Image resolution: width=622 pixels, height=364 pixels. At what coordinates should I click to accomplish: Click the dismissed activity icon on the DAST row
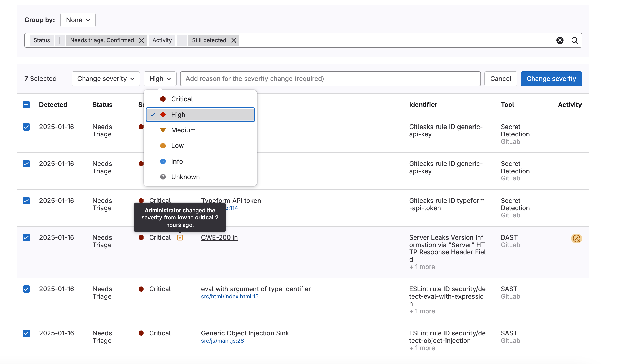pos(577,239)
